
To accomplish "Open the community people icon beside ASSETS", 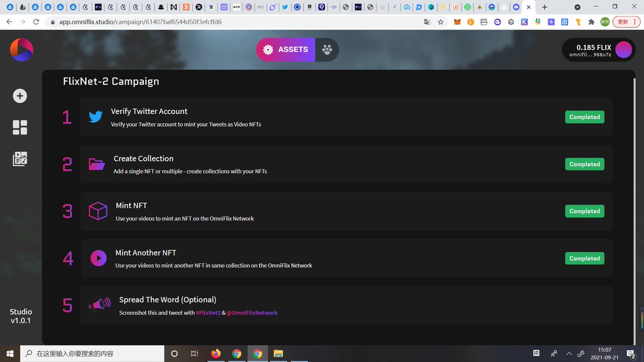I will 326,49.
